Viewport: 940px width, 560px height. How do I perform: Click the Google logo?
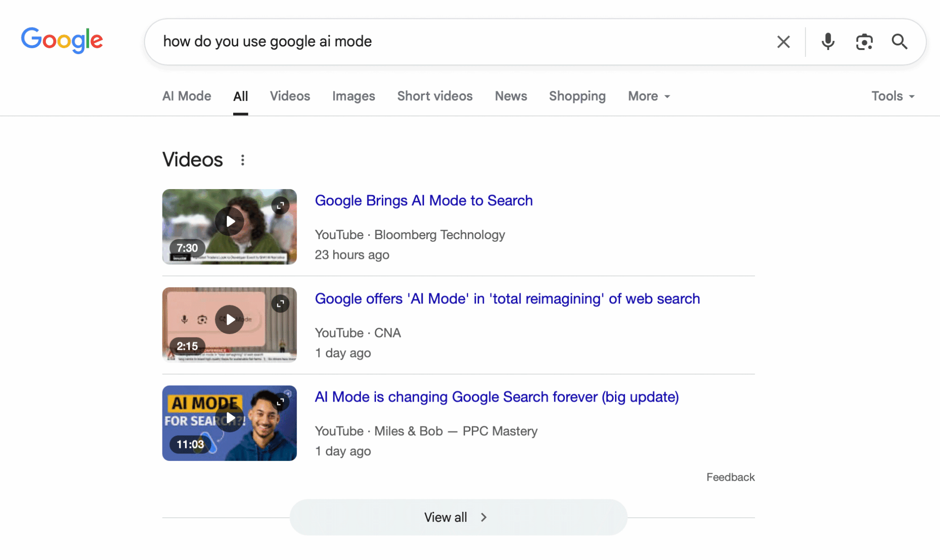[x=62, y=40]
